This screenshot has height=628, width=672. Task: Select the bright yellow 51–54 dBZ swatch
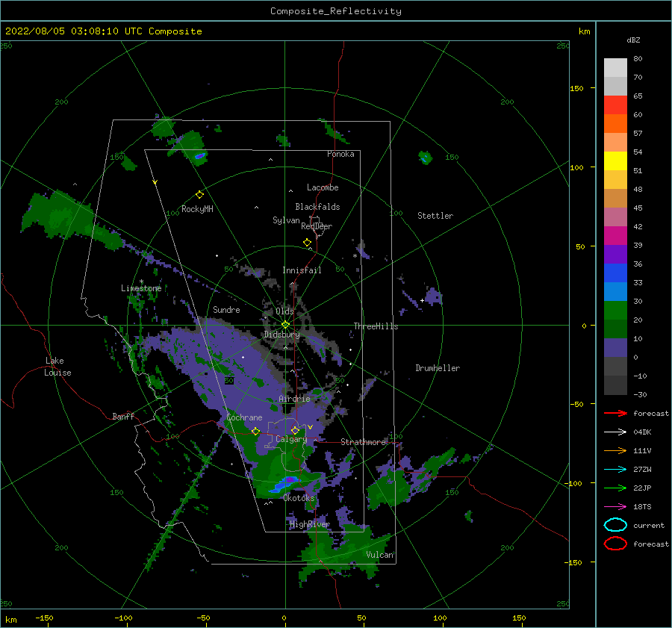615,161
